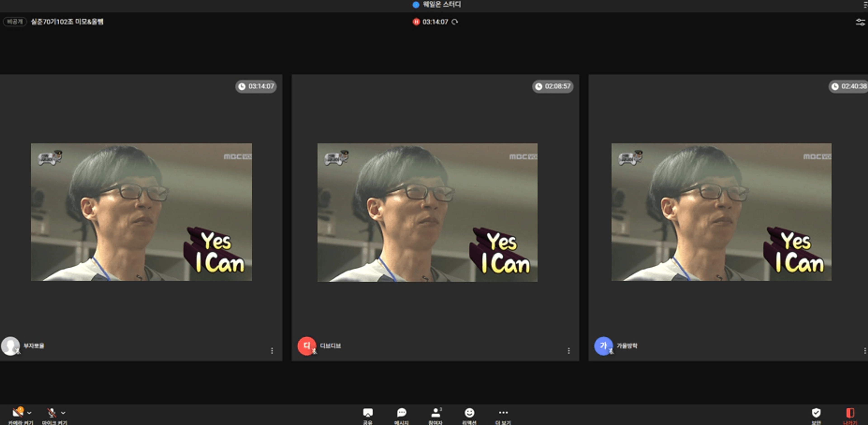This screenshot has height=425, width=868.
Task: Click the refresh icon beside timer 03:14:07
Action: [455, 22]
